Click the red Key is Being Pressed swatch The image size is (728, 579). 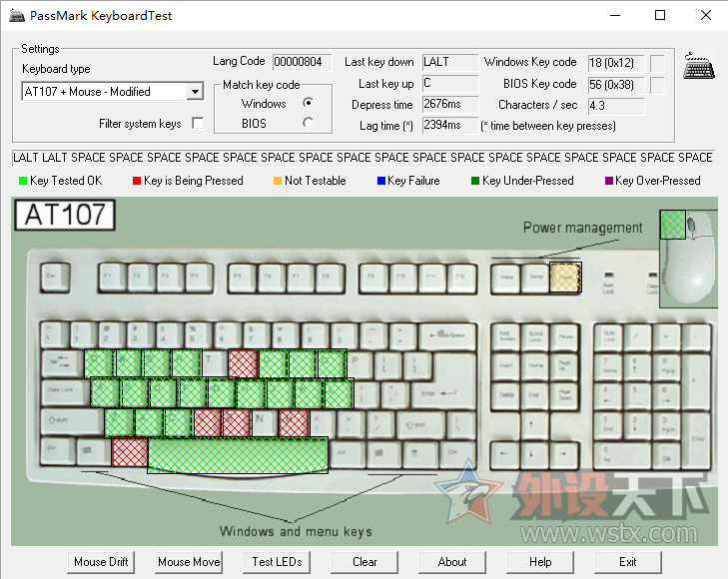click(x=137, y=181)
